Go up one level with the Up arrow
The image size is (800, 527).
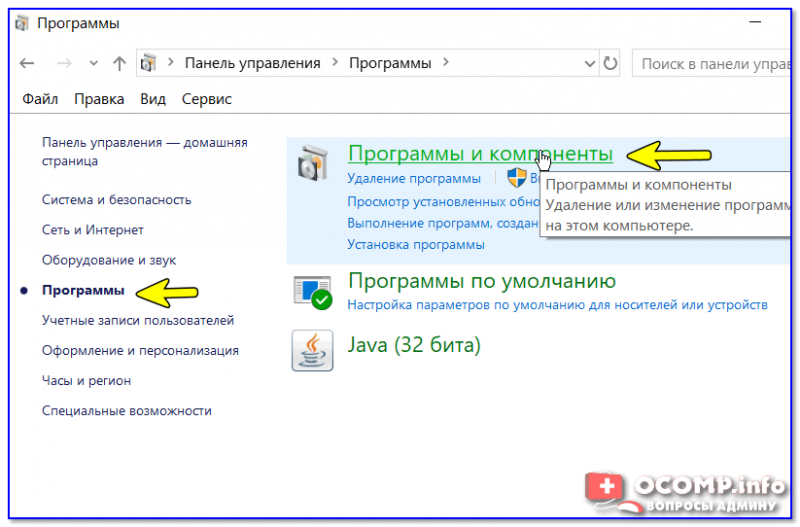[x=119, y=63]
